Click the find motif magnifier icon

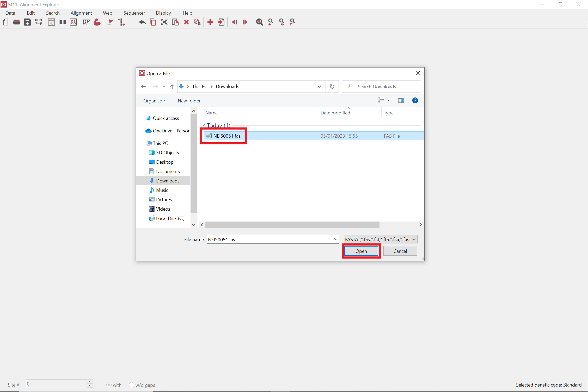pos(260,22)
